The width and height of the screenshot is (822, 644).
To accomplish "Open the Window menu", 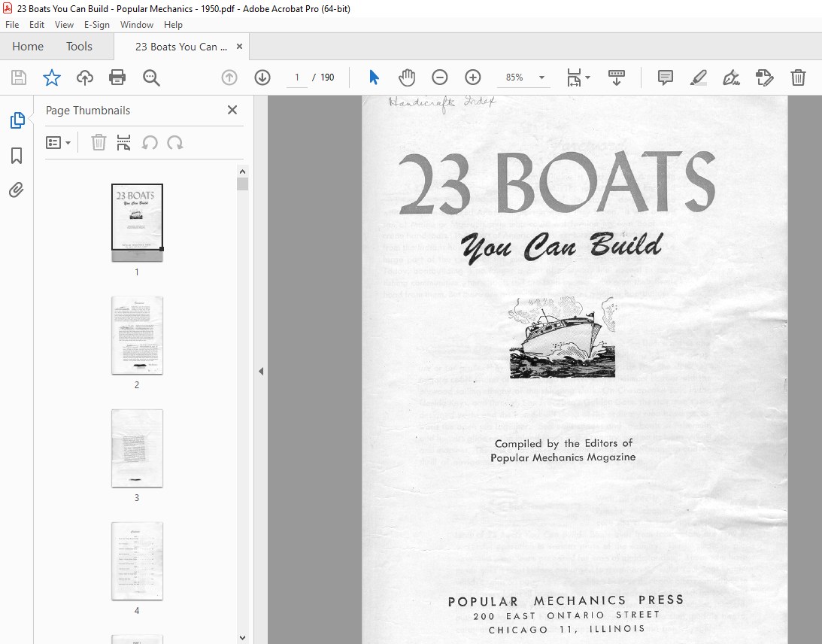I will 136,25.
